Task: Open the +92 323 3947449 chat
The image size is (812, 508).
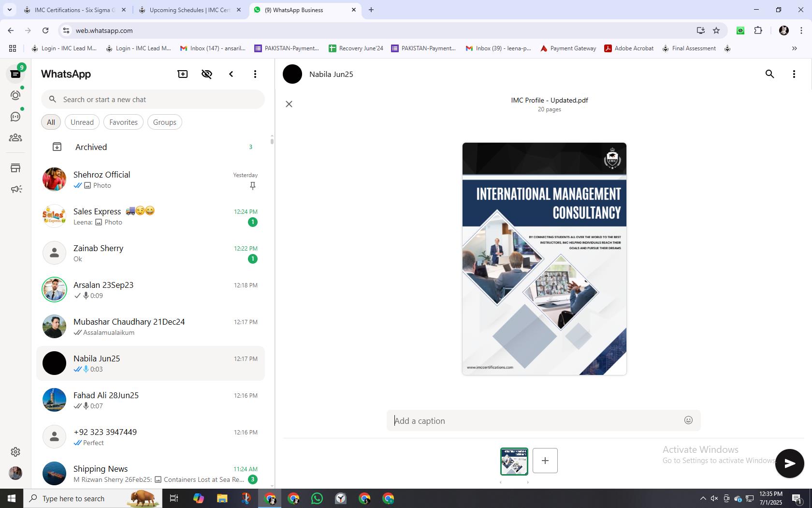Action: point(151,437)
